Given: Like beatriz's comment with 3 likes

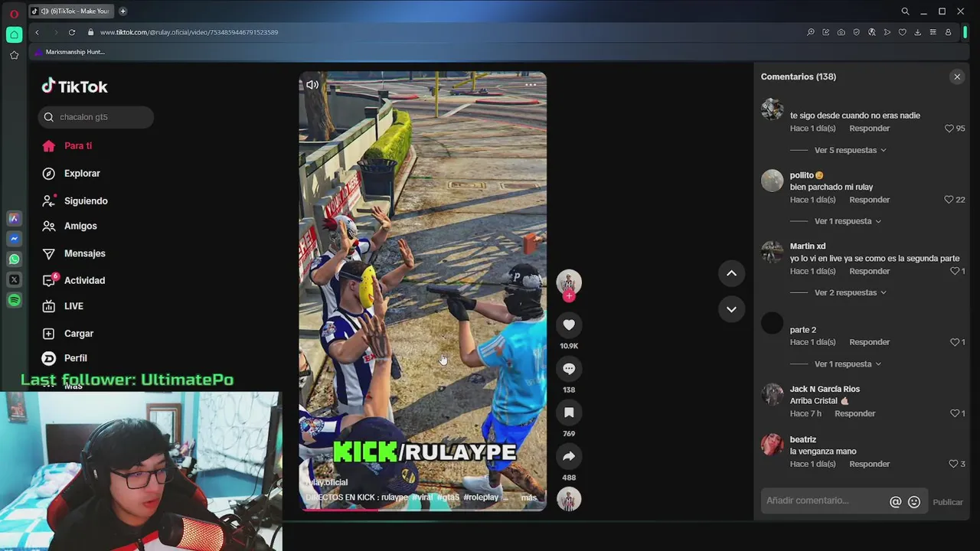Looking at the screenshot, I should coord(953,464).
